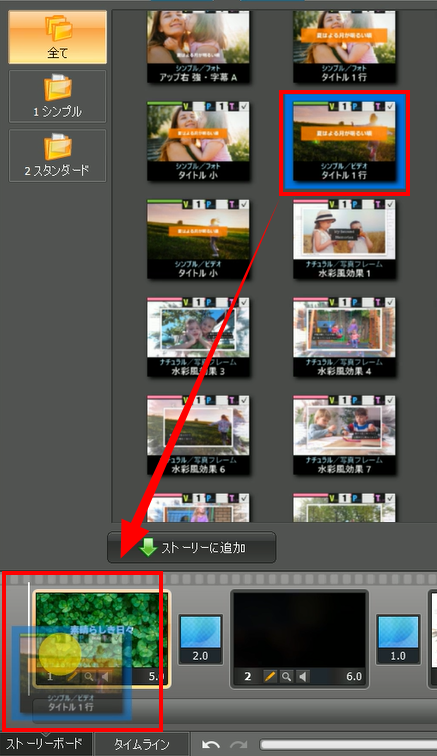The image size is (437, 756).
Task: Click the redo arrow icon
Action: [x=239, y=744]
